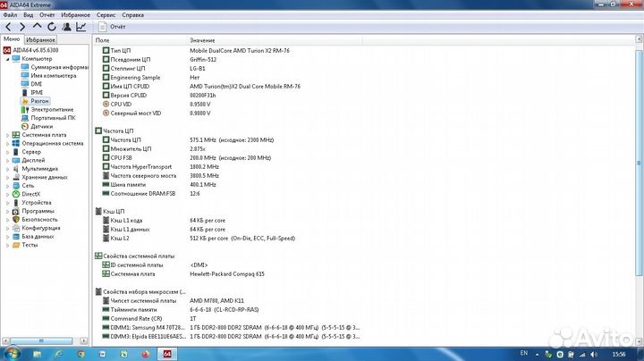Open the user profile icon in toolbar
The image size is (644, 361).
(x=66, y=27)
